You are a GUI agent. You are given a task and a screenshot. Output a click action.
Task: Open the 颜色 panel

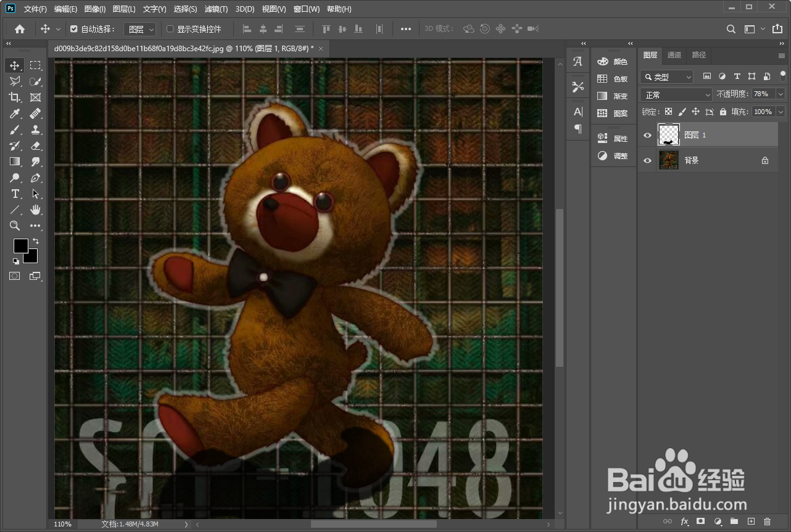click(612, 62)
